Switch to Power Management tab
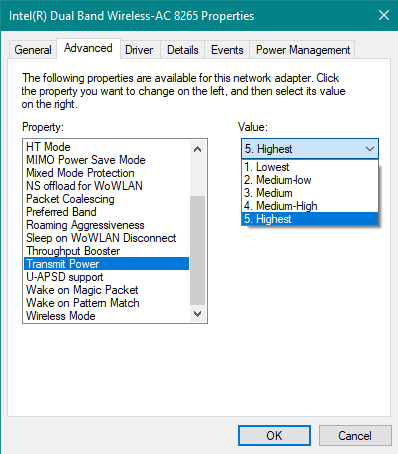Viewport: 398px width, 454px height. pos(303,50)
